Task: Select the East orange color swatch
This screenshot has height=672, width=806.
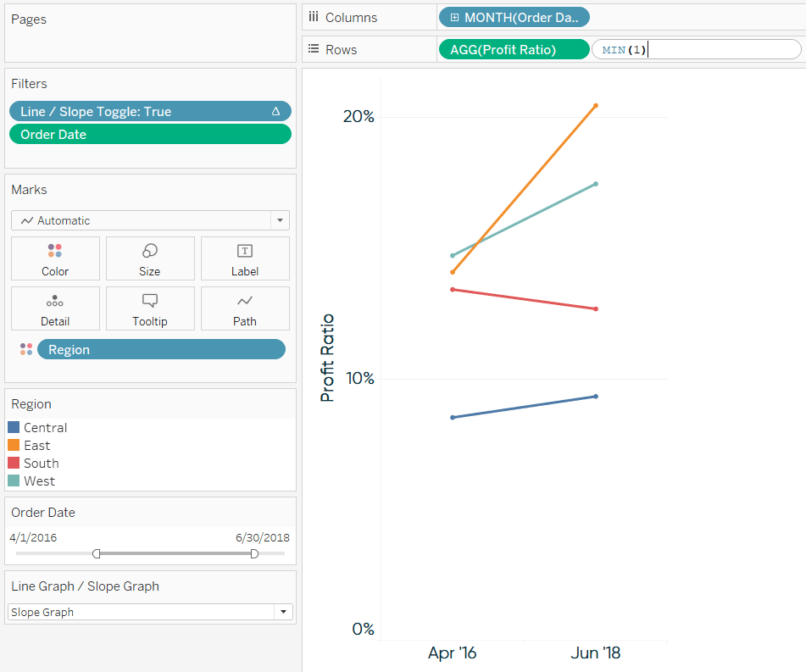Action: [14, 445]
